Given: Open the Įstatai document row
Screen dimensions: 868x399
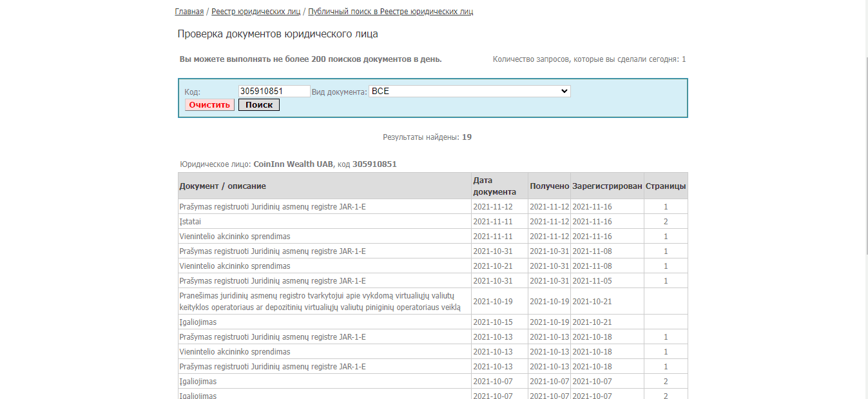Looking at the screenshot, I should pyautogui.click(x=190, y=222).
